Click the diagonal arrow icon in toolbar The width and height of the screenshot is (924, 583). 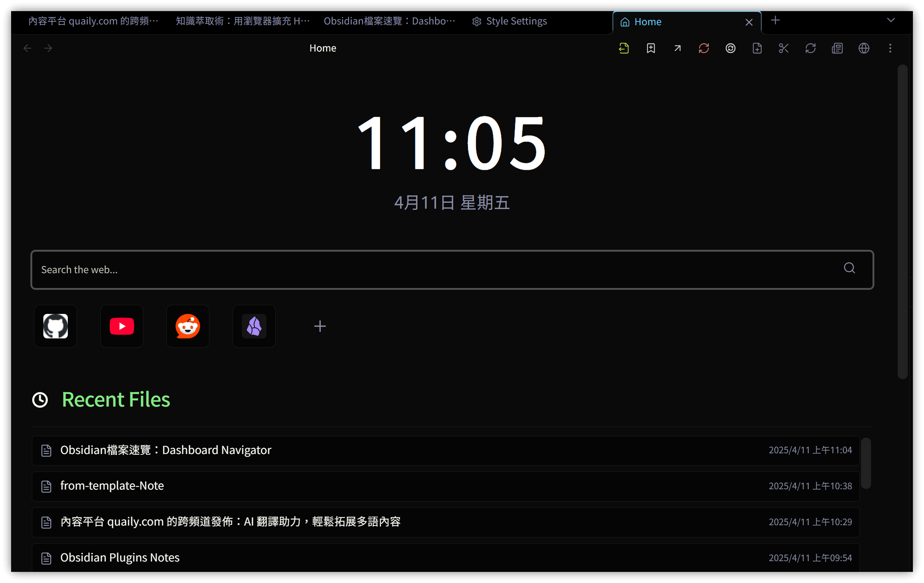pyautogui.click(x=677, y=48)
